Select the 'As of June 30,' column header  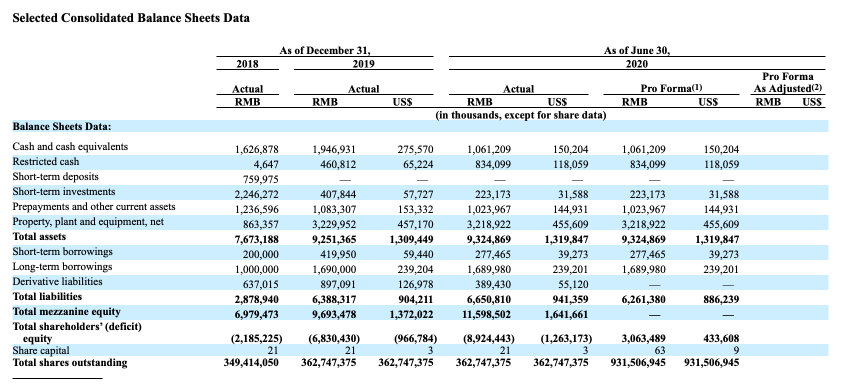(637, 50)
